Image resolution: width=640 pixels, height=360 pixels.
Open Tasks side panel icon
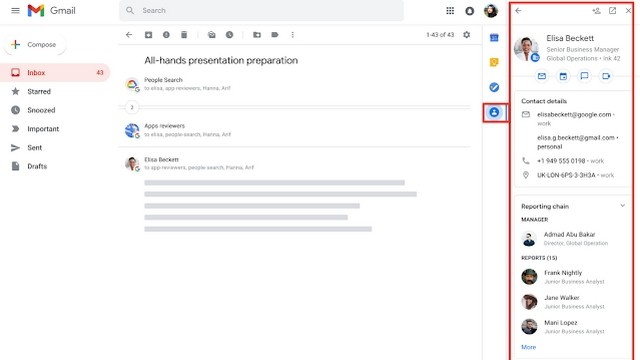494,87
